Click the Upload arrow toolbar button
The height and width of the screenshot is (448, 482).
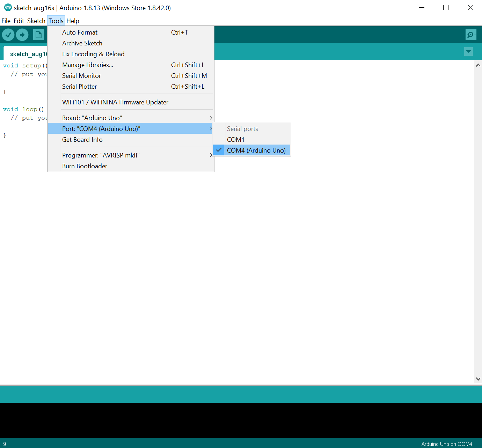point(22,35)
